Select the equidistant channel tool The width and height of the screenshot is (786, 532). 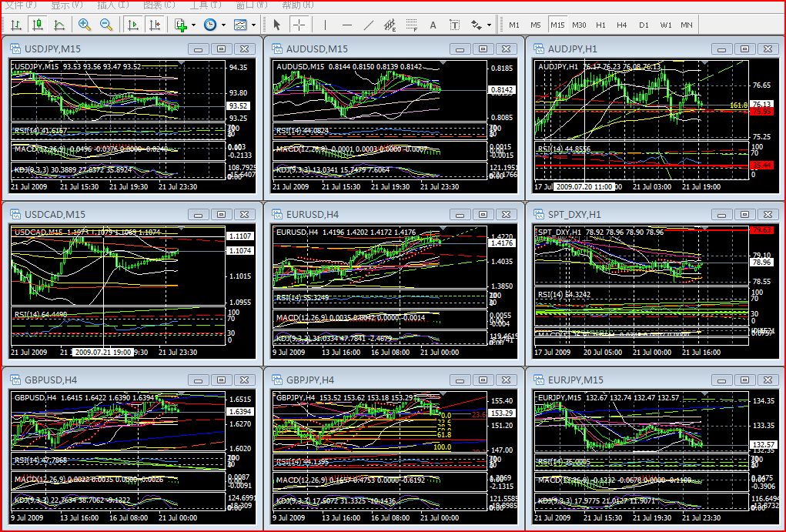(390, 25)
